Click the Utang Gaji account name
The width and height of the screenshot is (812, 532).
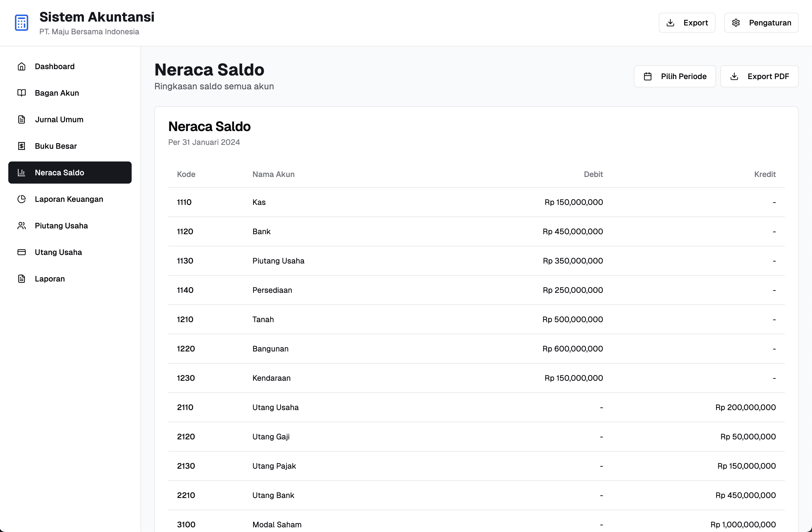[x=271, y=437]
